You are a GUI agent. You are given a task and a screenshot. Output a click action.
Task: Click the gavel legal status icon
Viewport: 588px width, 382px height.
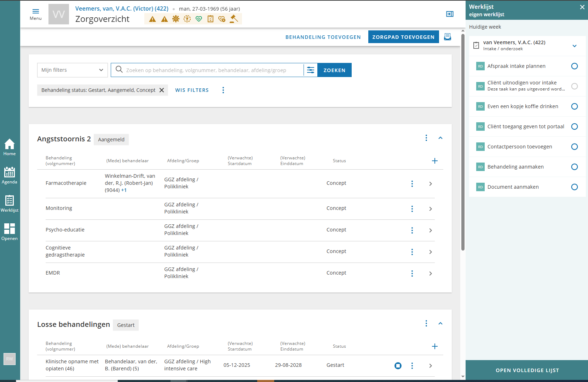coord(234,19)
